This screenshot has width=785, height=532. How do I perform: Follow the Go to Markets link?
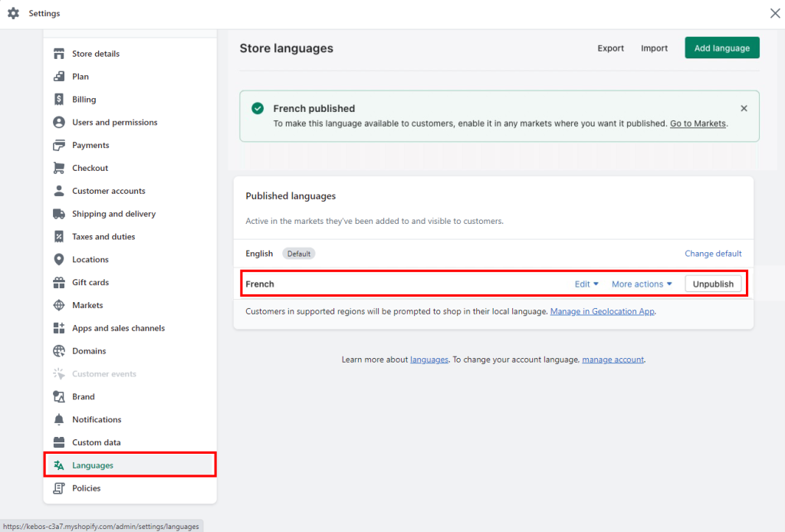point(698,123)
